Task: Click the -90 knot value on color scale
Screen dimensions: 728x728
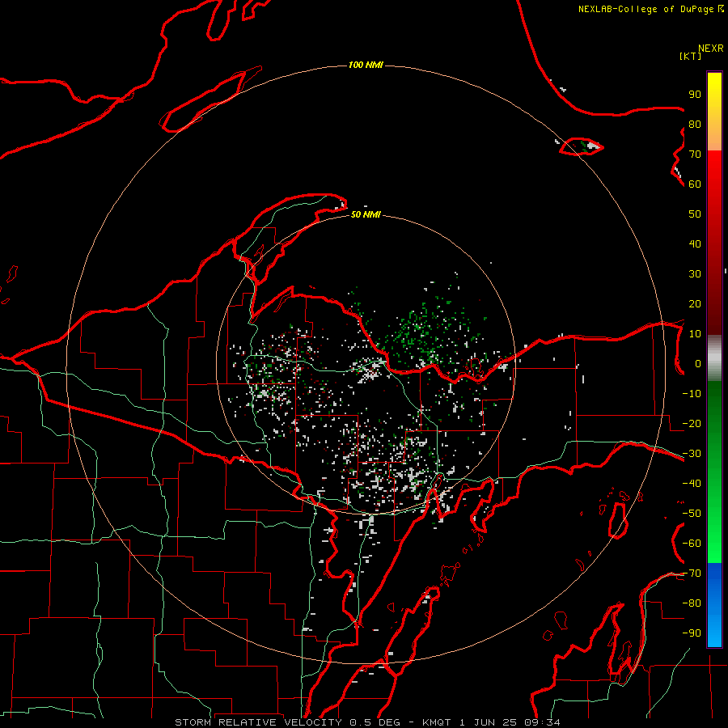Action: point(692,633)
